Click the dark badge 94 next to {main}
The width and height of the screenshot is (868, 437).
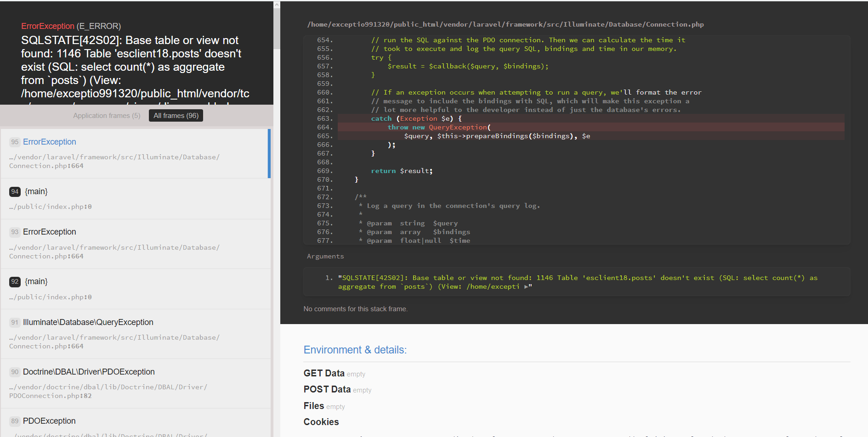(15, 191)
